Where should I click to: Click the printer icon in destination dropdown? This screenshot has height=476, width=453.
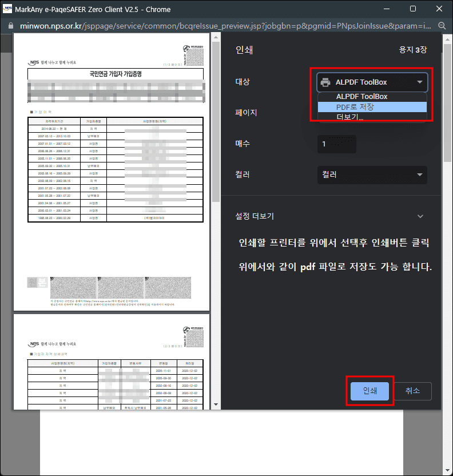(x=325, y=82)
